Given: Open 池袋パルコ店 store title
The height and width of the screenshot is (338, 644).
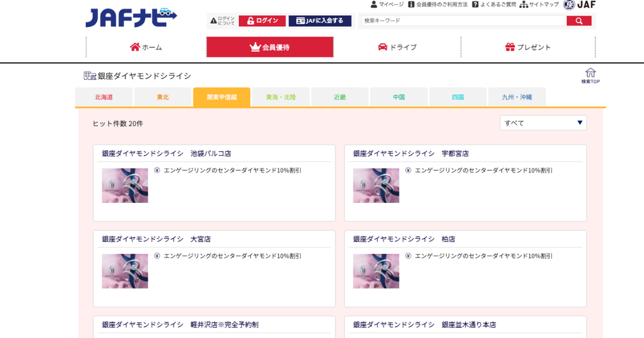Looking at the screenshot, I should [x=166, y=153].
